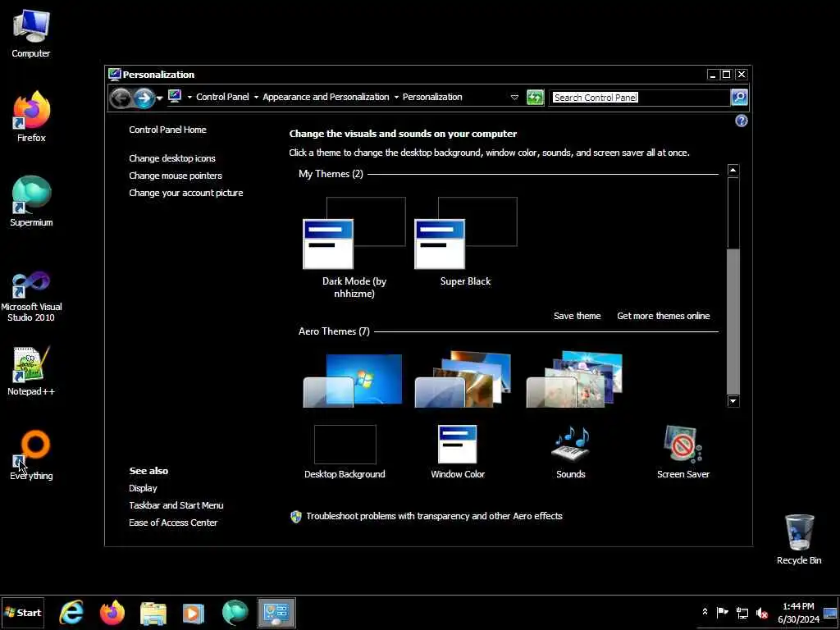Select the Firefox desktop shortcut
This screenshot has width=840, height=630.
(x=31, y=116)
